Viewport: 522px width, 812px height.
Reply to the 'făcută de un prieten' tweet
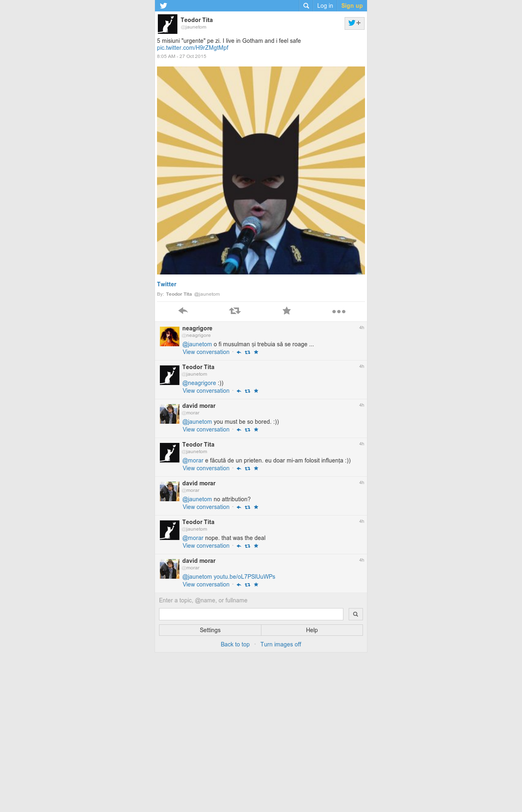coord(239,469)
